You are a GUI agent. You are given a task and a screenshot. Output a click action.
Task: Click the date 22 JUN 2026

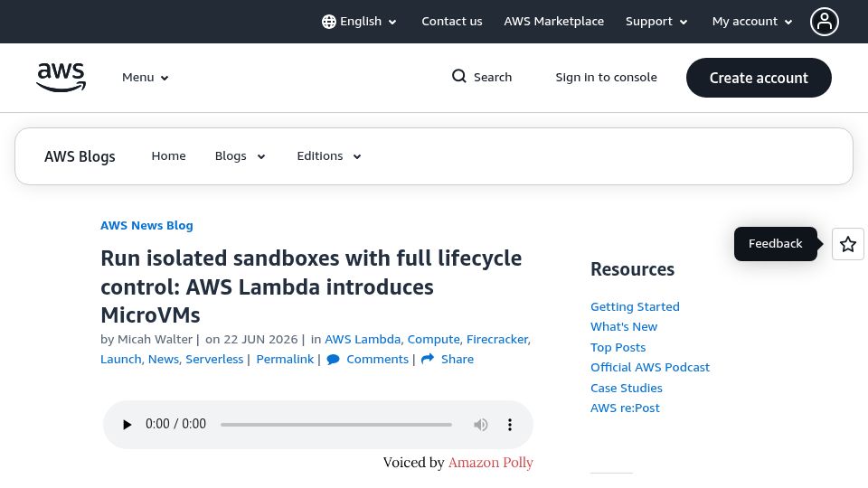260,339
